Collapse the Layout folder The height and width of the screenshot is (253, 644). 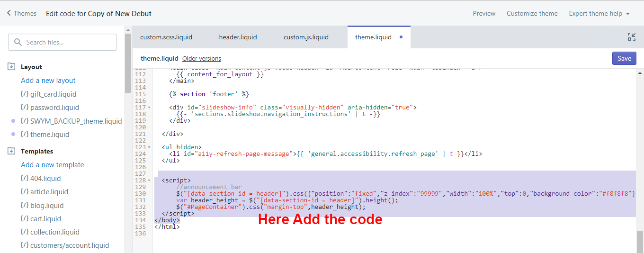(31, 67)
